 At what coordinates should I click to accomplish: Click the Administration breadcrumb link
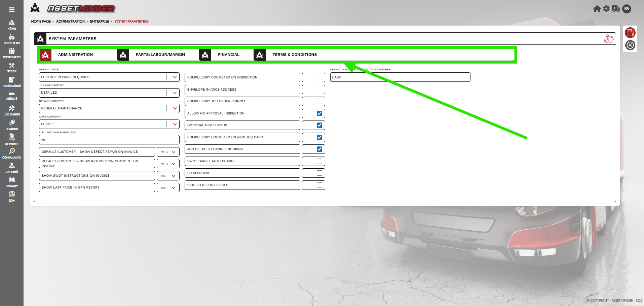[71, 21]
